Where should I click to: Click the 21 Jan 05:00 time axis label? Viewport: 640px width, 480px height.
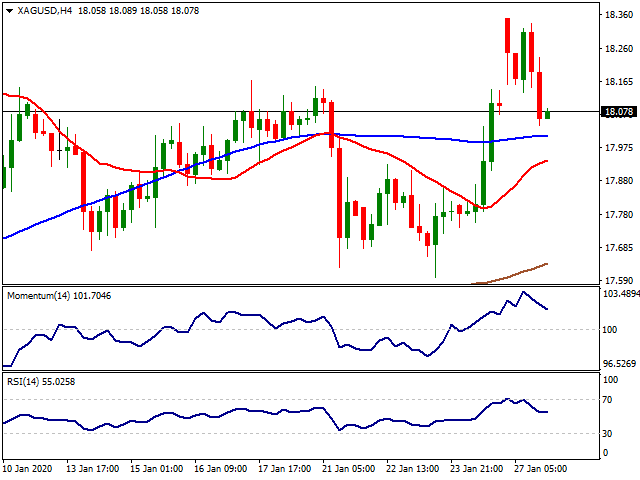pos(349,469)
